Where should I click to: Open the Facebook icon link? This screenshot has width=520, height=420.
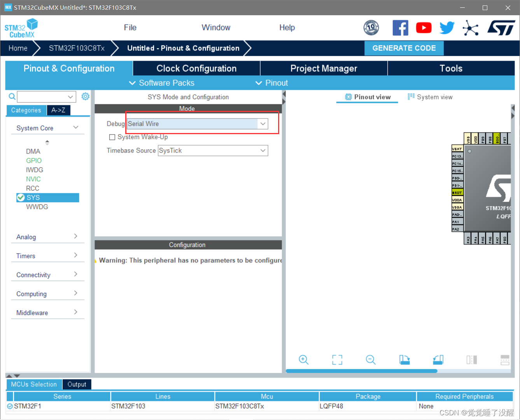(400, 28)
